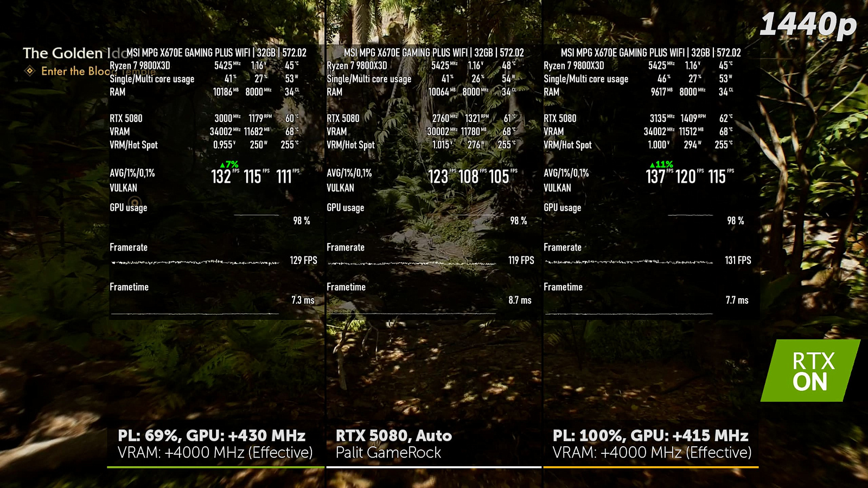Select the 30002 MHz VRAM clock value

[442, 131]
